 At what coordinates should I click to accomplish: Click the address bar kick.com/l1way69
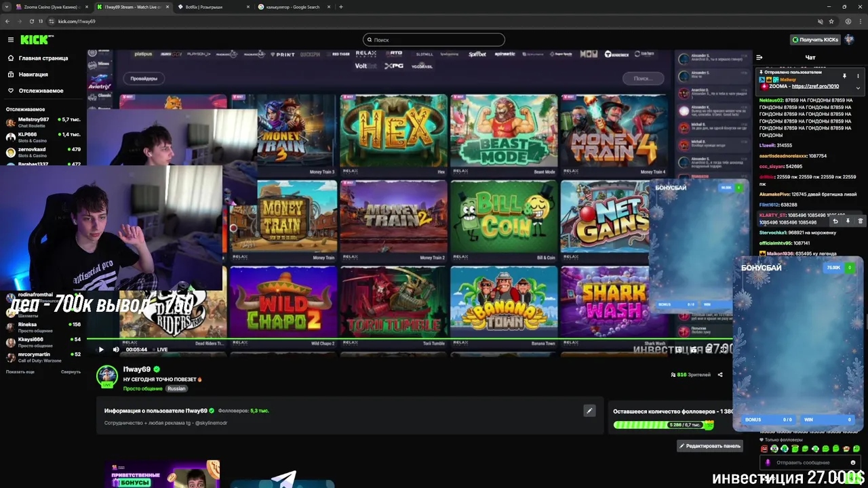(x=434, y=21)
